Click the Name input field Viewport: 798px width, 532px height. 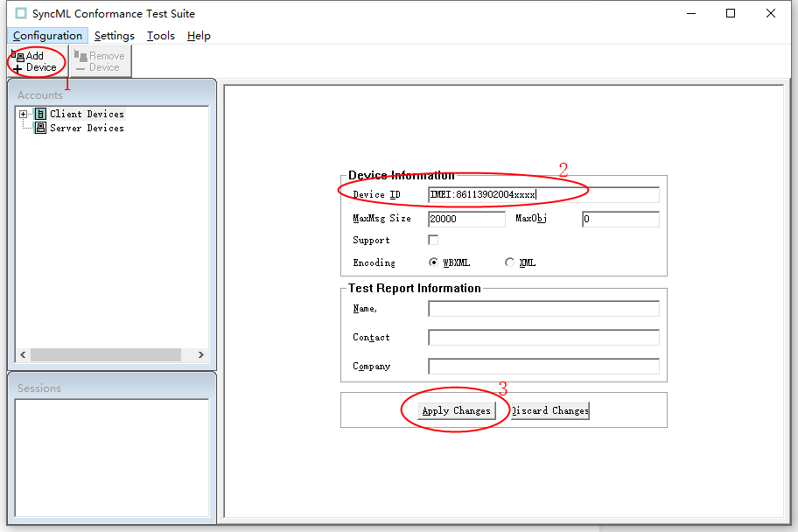tap(543, 309)
